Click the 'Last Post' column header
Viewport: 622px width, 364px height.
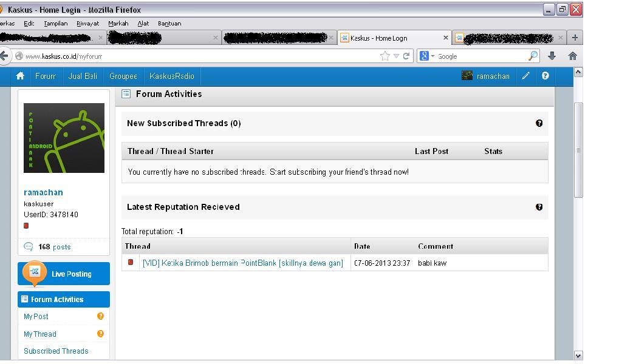(432, 151)
